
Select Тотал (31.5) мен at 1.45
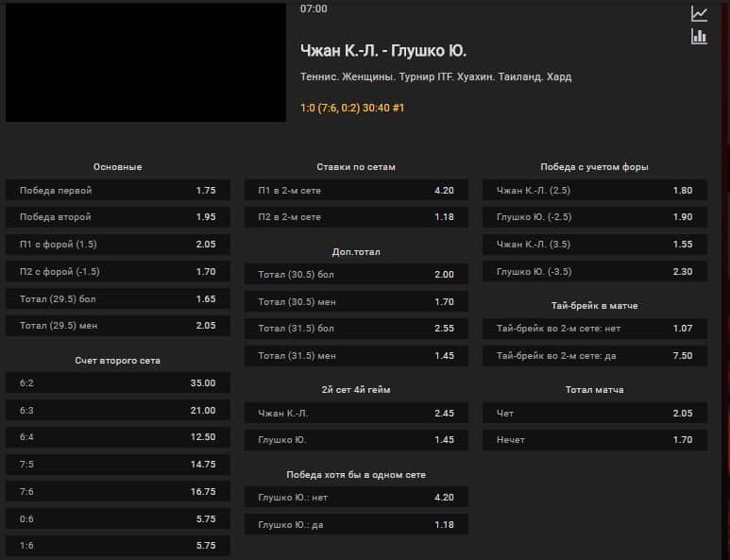coord(356,356)
